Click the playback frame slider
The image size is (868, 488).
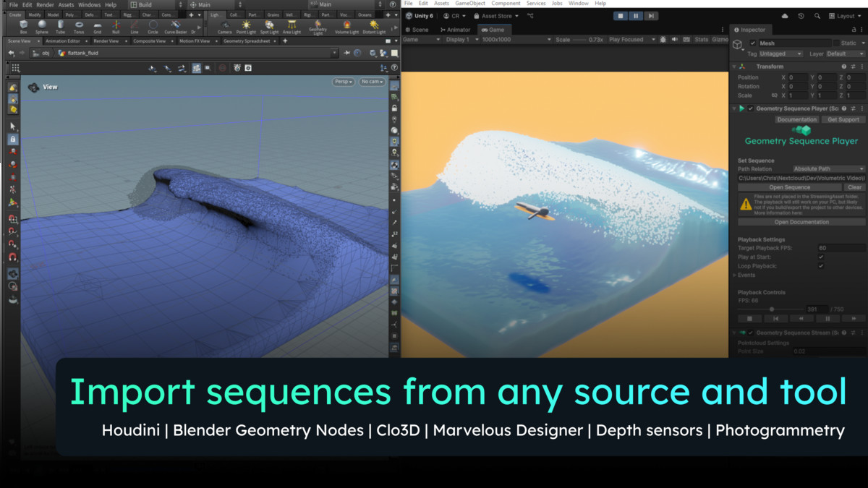coord(770,309)
